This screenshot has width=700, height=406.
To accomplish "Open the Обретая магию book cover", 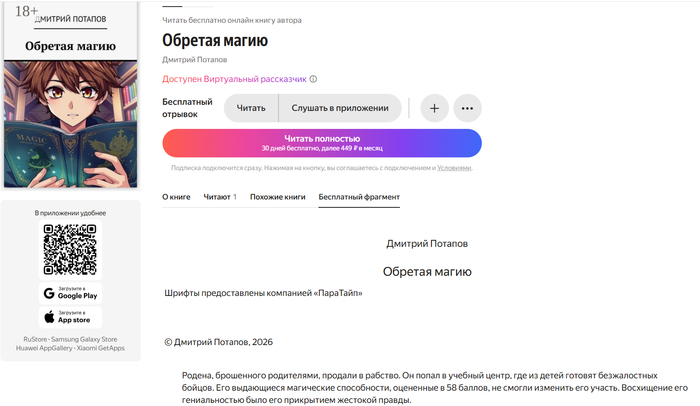I will click(71, 95).
